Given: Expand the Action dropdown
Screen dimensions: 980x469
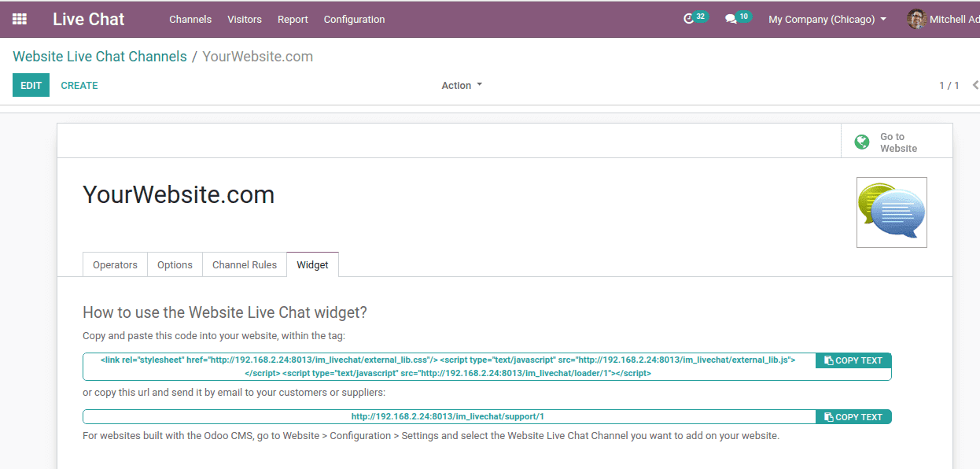Looking at the screenshot, I should (x=462, y=85).
